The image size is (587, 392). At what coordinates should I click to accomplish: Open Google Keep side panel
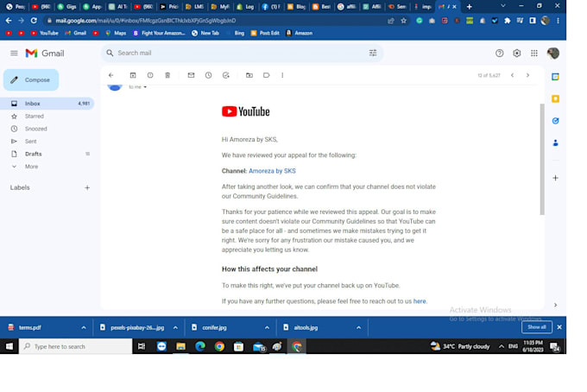click(556, 98)
